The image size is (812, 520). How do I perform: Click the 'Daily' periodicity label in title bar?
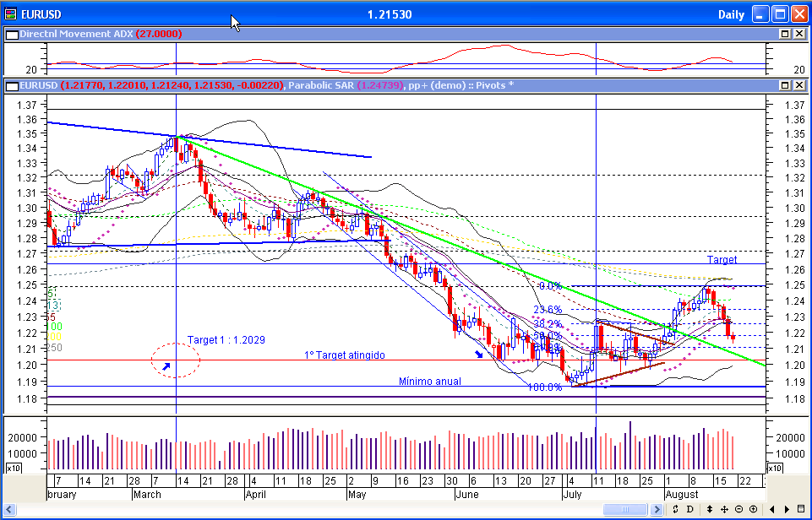coord(731,14)
